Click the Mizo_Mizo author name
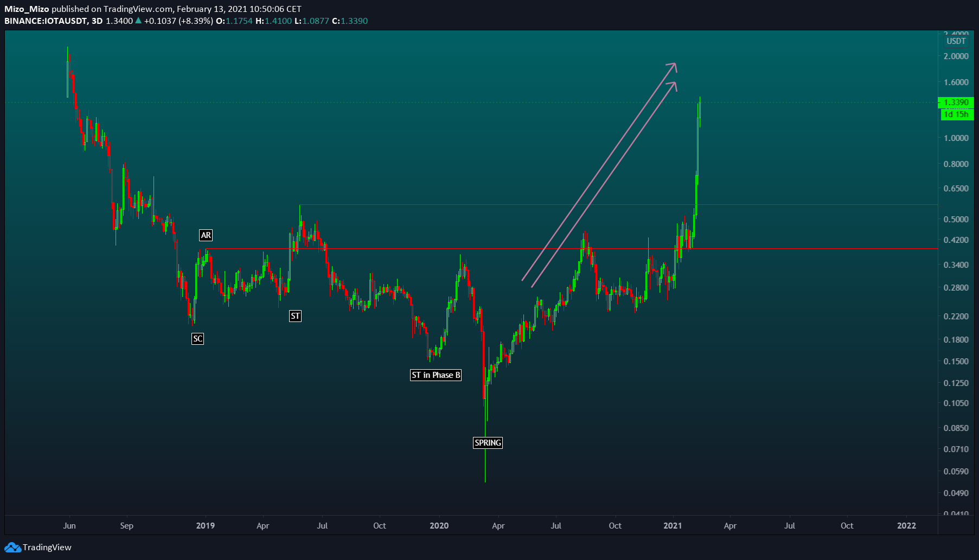 click(x=27, y=9)
